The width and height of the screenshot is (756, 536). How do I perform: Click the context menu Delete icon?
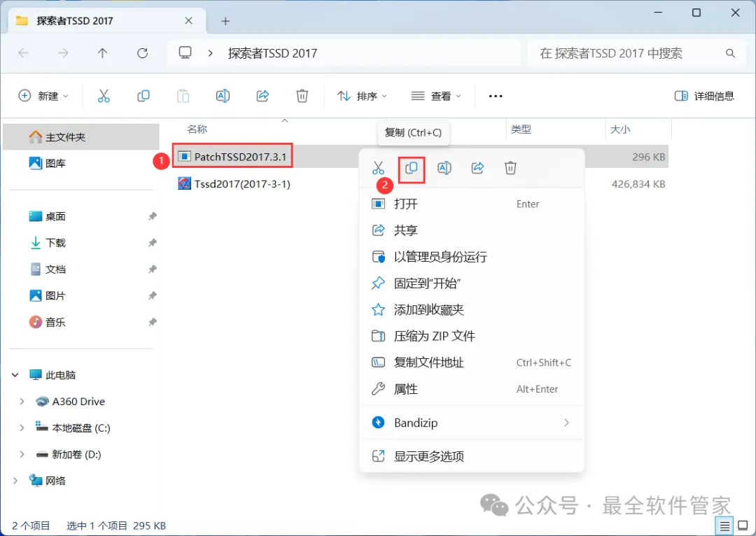pyautogui.click(x=510, y=168)
